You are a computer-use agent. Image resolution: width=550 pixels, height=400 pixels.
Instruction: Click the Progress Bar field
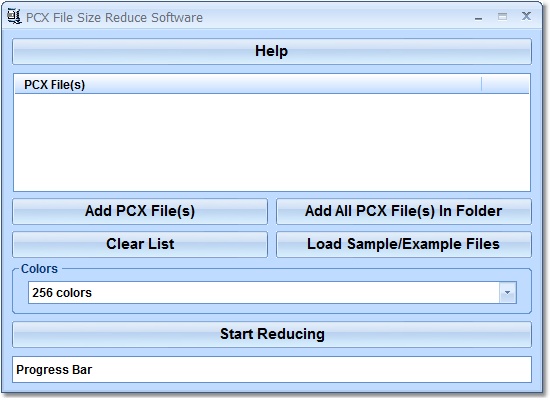pyautogui.click(x=272, y=369)
